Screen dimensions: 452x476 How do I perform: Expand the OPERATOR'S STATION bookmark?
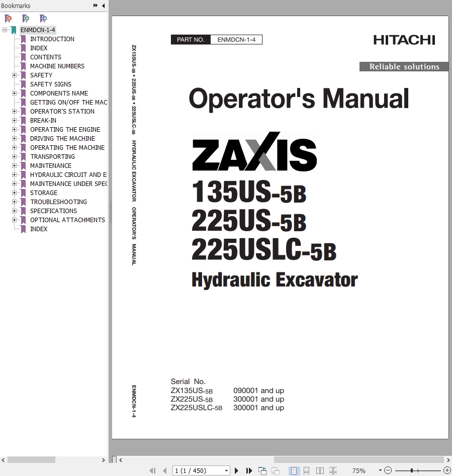[14, 112]
